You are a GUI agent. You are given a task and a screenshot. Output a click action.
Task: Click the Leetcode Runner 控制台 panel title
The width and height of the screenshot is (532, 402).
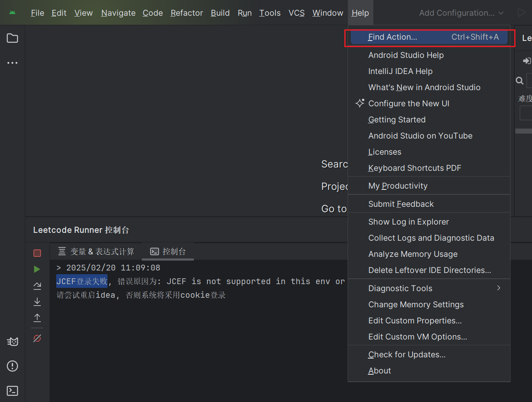[x=81, y=230]
